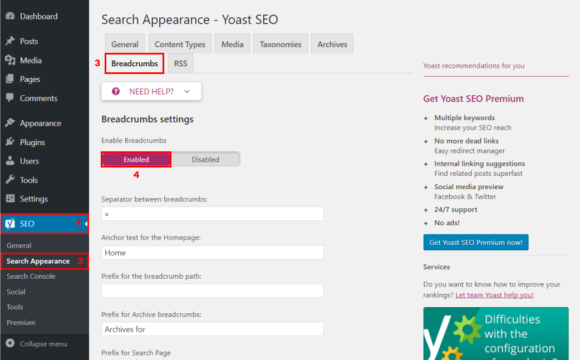Click the Need Help button label
Screen dimensions: 580x360
(x=151, y=91)
